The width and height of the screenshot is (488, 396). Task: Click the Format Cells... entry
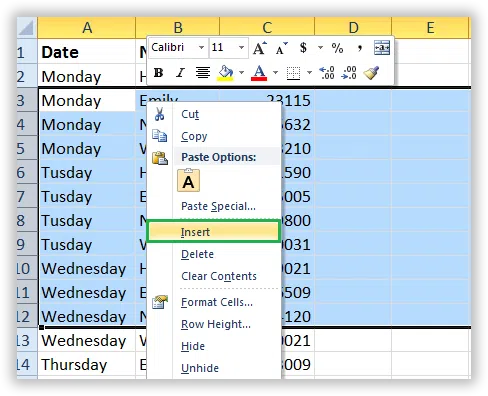217,302
